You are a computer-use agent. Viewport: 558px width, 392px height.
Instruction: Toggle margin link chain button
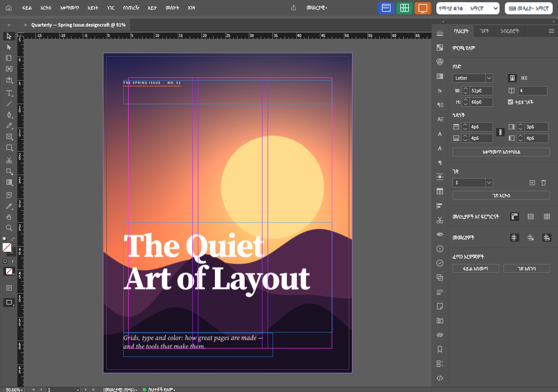click(500, 132)
